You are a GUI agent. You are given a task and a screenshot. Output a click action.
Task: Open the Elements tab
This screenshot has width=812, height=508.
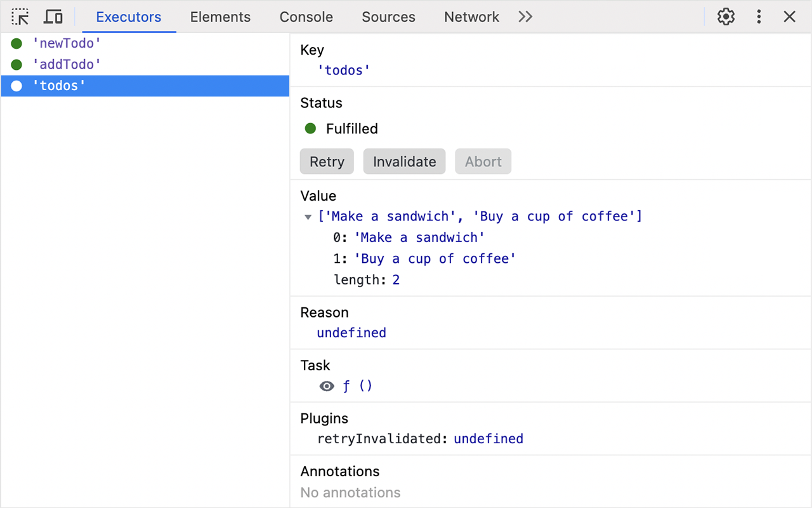[220, 17]
